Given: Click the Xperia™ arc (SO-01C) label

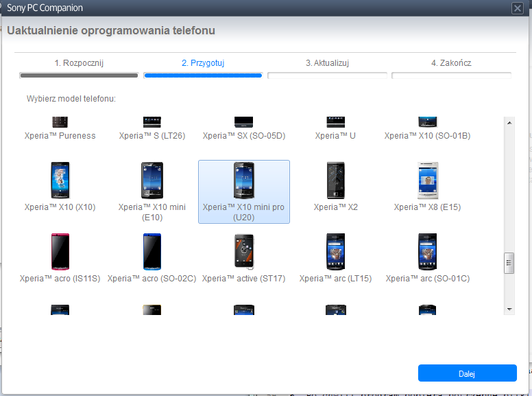Looking at the screenshot, I should click(428, 279).
